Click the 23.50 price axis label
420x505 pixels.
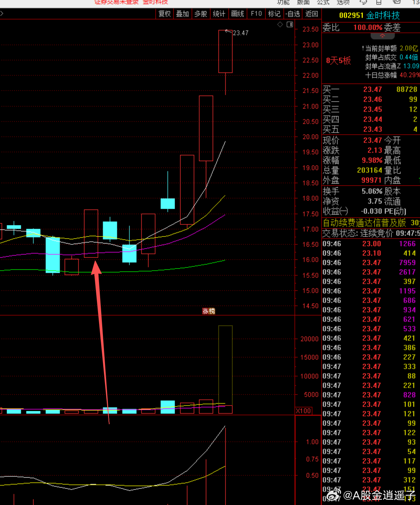(x=310, y=29)
